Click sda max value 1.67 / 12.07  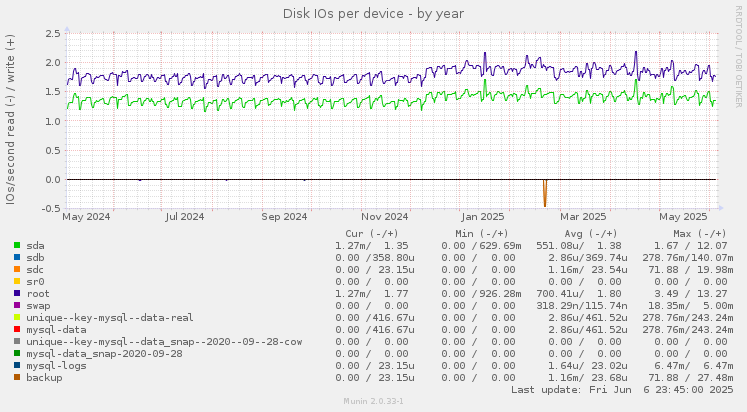pyautogui.click(x=690, y=246)
